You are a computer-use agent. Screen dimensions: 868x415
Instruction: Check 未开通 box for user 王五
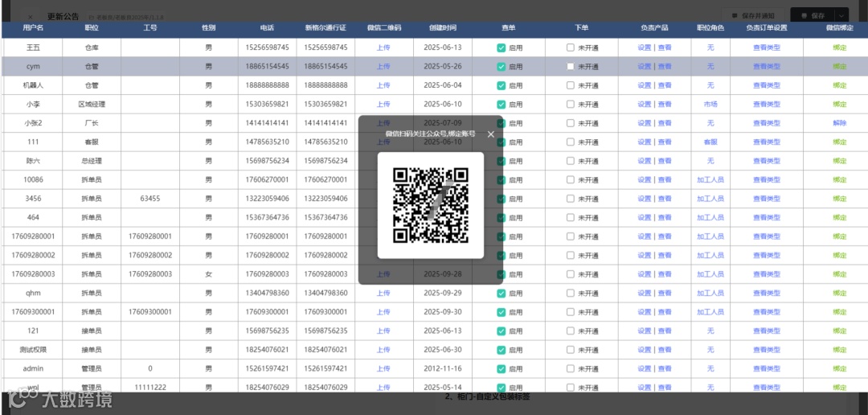(x=570, y=47)
